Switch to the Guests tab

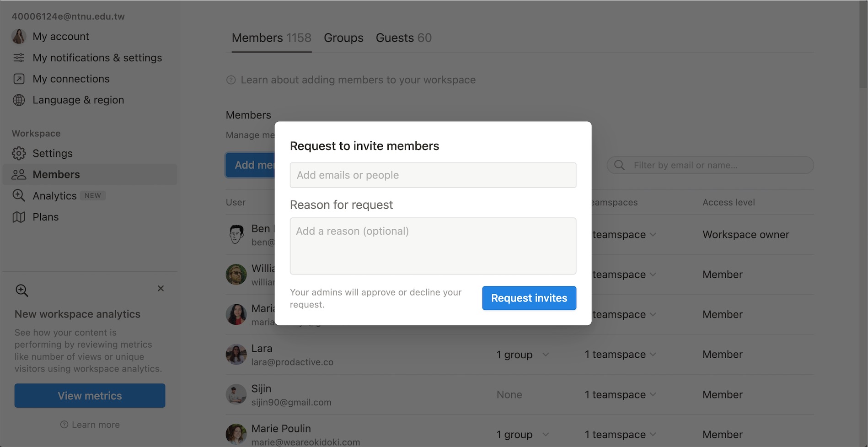point(403,38)
